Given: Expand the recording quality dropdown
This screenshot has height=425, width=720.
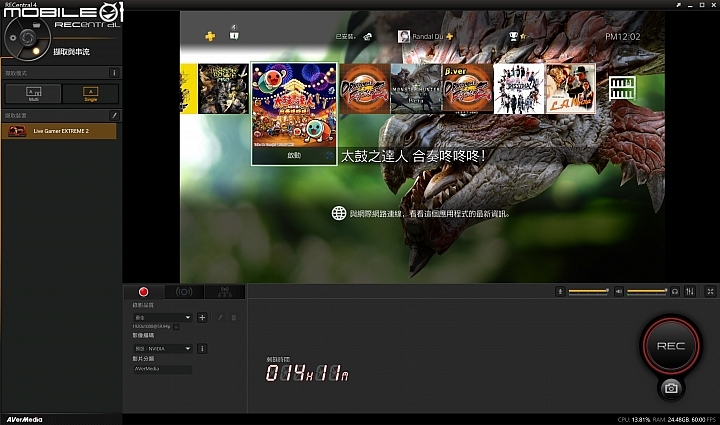Looking at the screenshot, I should pyautogui.click(x=163, y=318).
